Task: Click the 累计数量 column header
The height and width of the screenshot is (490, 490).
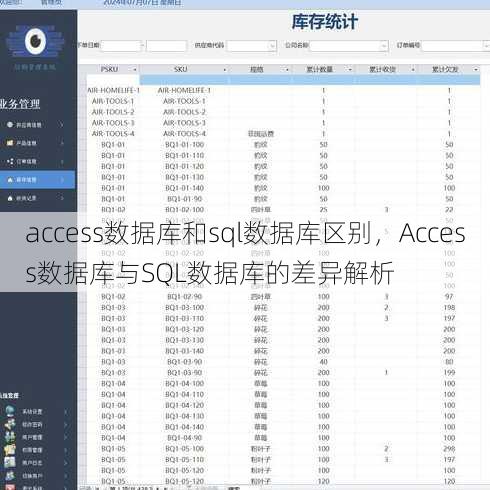Action: point(319,69)
